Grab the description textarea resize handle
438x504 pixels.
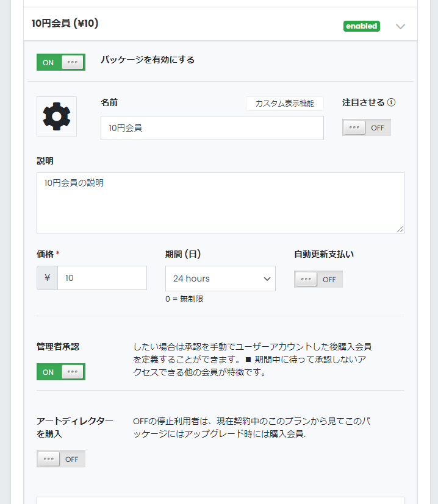point(400,229)
